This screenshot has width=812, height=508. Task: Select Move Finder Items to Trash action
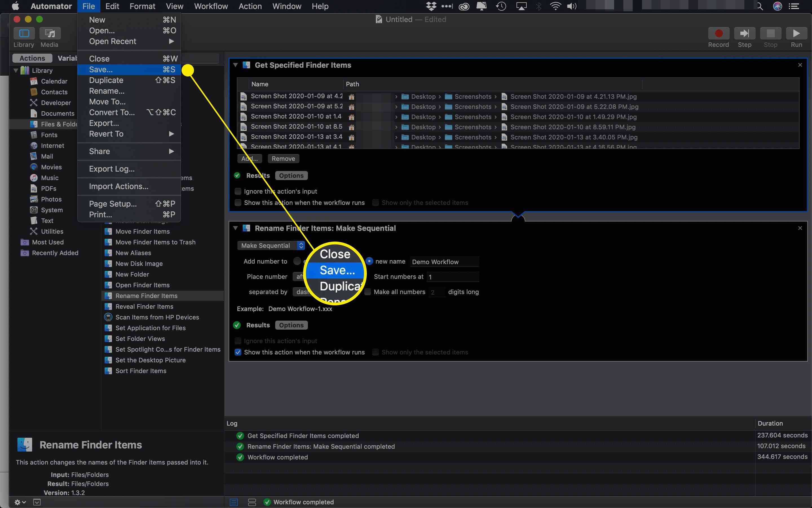(162, 242)
